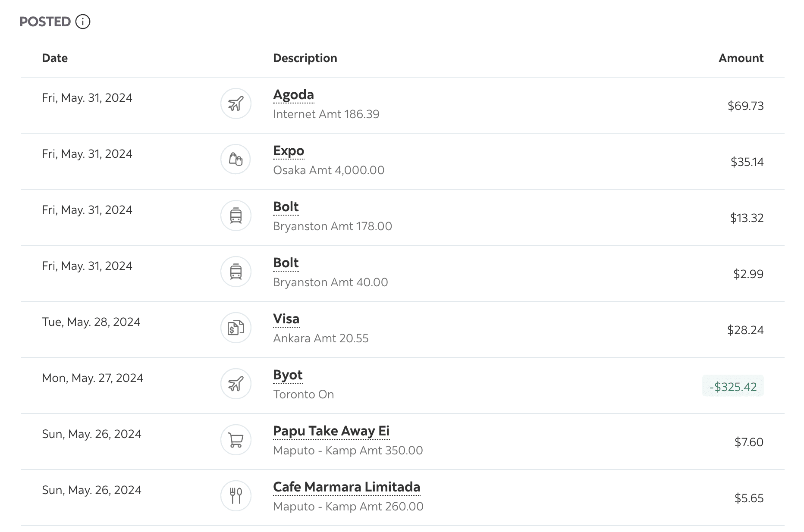Click the bill document icon for Visa
This screenshot has height=532, width=804.
236,328
